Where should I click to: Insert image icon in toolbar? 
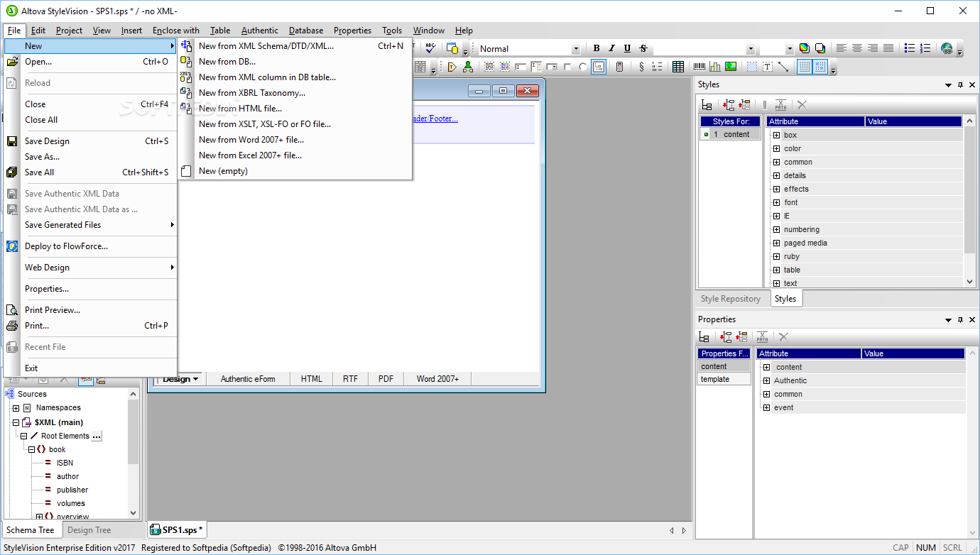[x=731, y=67]
